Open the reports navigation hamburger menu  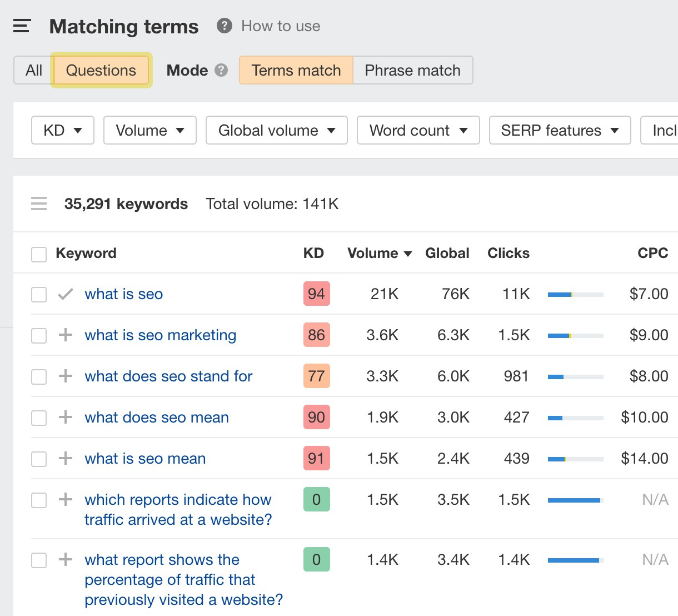coord(22,26)
